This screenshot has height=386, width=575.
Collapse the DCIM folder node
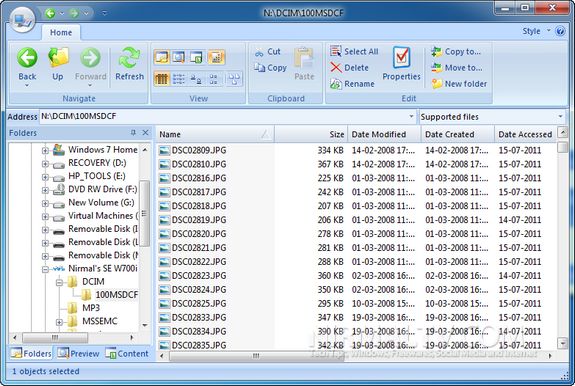point(59,283)
